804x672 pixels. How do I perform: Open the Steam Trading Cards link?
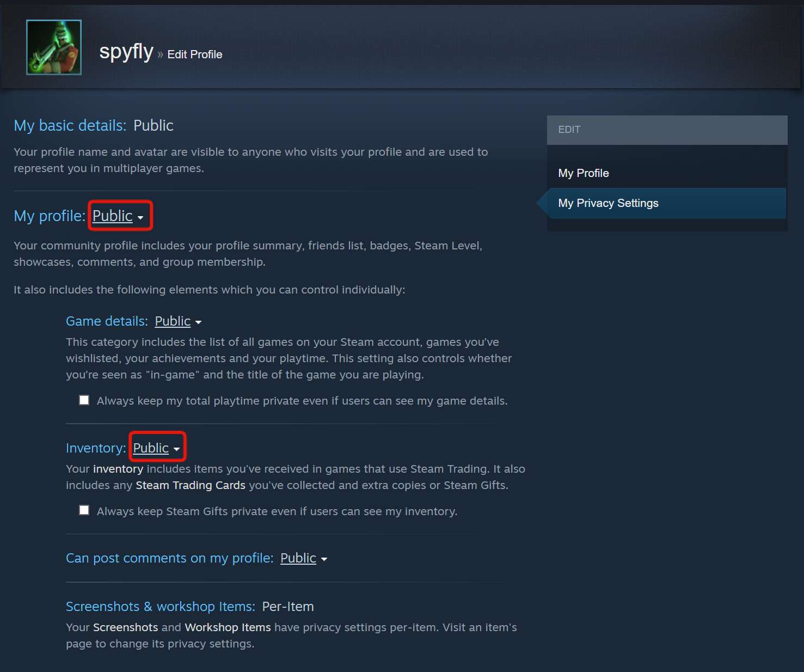pos(191,485)
